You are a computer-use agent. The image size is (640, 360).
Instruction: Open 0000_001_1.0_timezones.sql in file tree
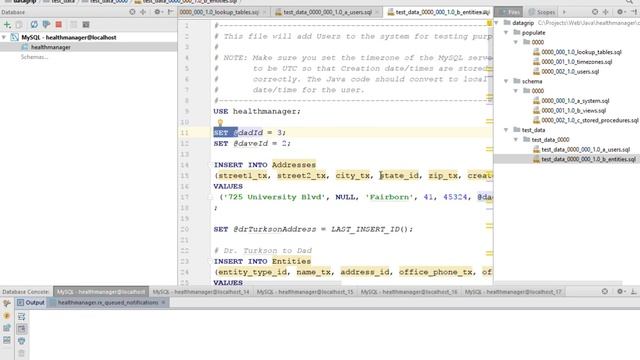pos(576,62)
